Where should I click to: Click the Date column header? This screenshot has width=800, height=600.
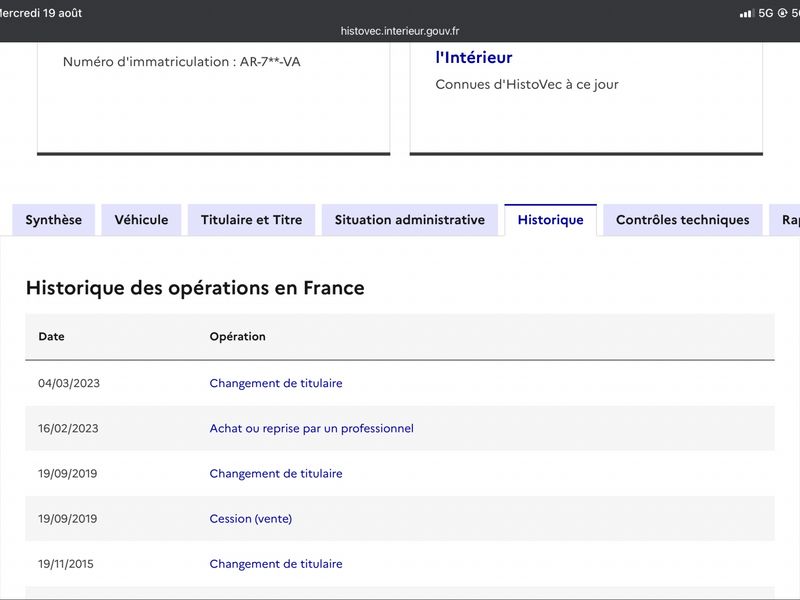click(x=52, y=337)
